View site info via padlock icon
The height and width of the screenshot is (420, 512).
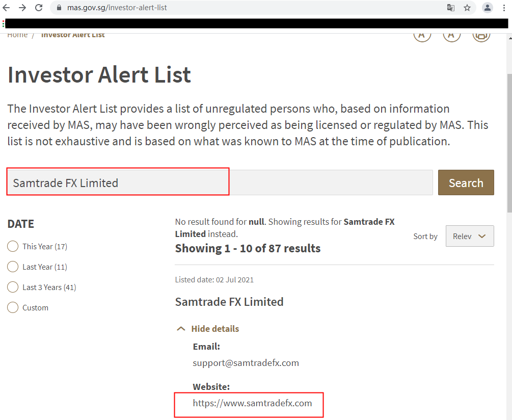tap(59, 8)
